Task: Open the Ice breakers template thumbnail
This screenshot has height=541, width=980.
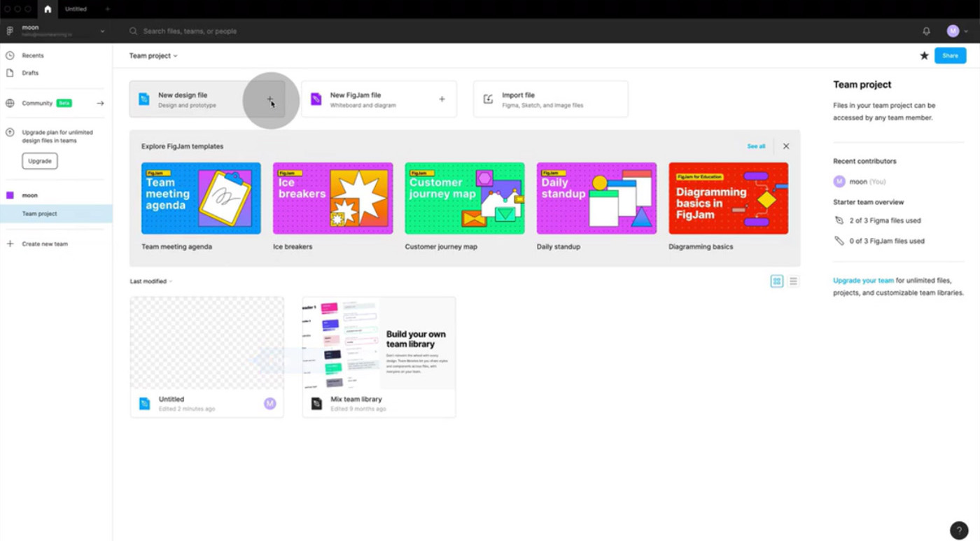Action: (x=332, y=198)
